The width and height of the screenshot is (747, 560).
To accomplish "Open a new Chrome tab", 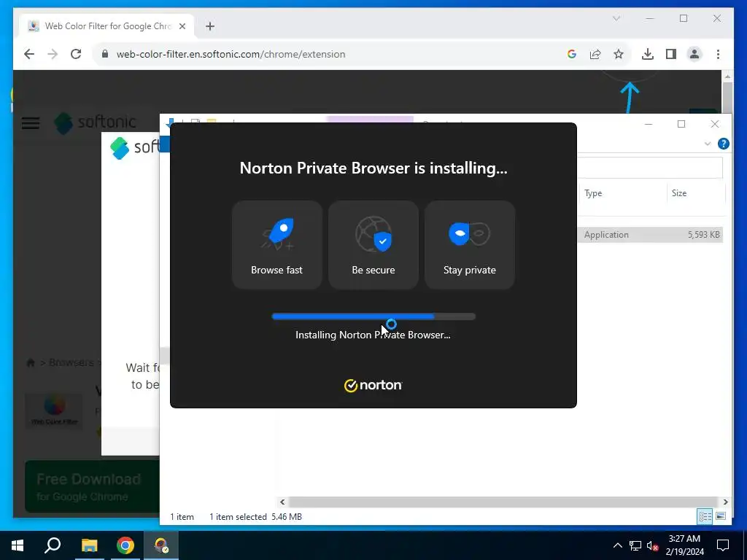I will coord(210,26).
